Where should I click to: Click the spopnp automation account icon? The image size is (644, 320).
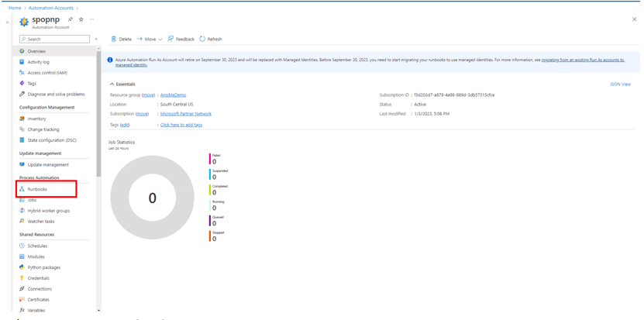pos(24,22)
